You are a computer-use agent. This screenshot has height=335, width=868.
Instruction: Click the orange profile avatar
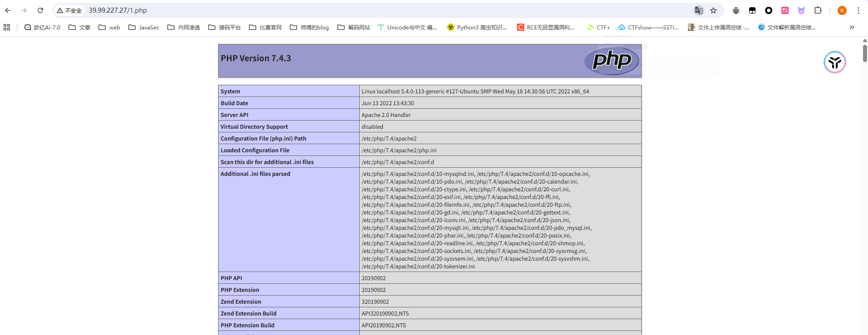(x=842, y=10)
